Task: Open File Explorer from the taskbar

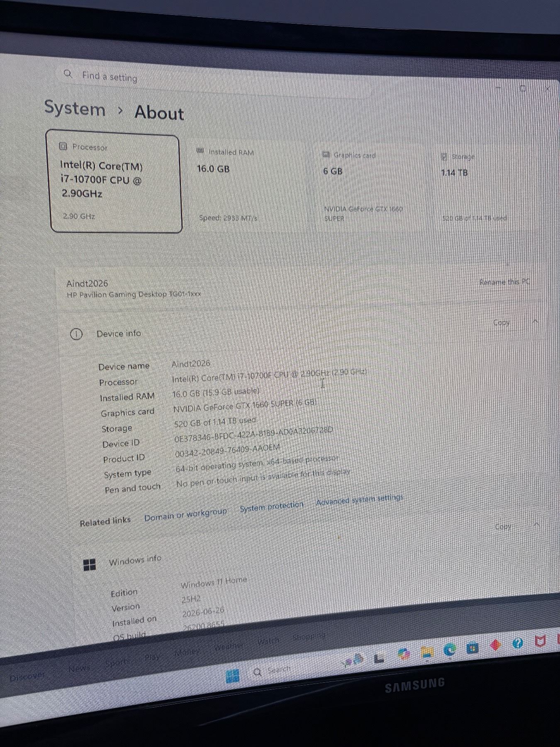Action: [427, 652]
